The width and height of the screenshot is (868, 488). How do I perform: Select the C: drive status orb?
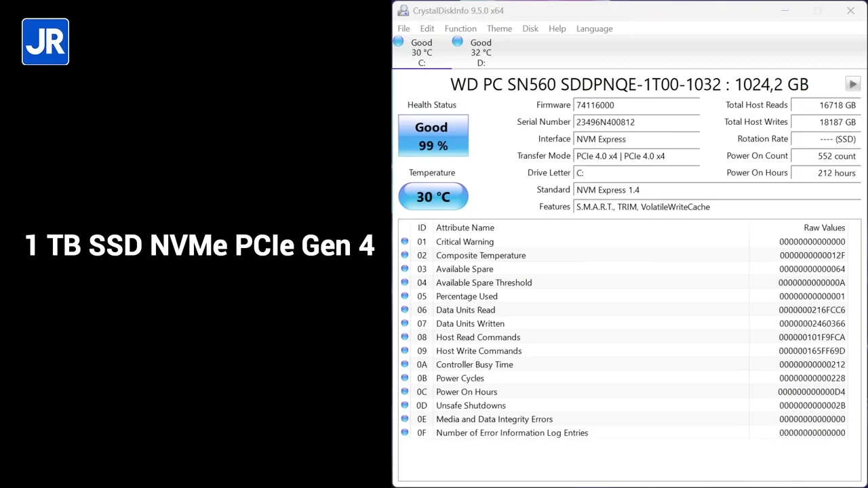tap(398, 42)
